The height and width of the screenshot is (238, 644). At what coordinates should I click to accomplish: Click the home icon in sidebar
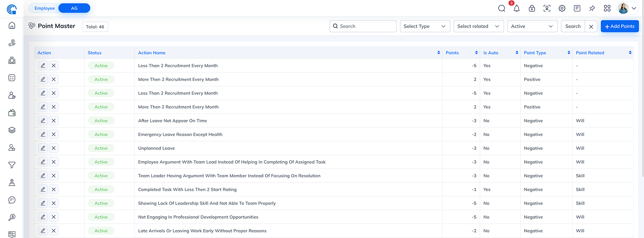pos(12,26)
